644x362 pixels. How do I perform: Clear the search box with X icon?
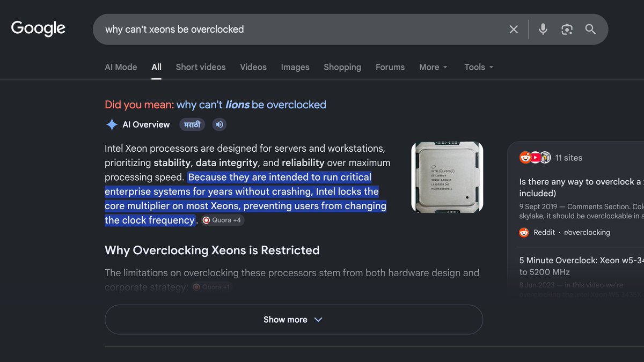[514, 29]
